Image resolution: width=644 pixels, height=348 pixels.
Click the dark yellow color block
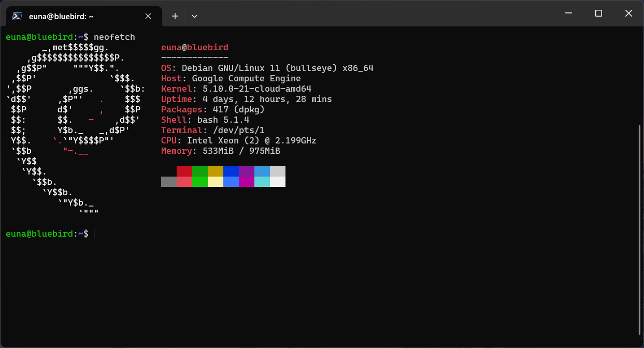point(216,171)
